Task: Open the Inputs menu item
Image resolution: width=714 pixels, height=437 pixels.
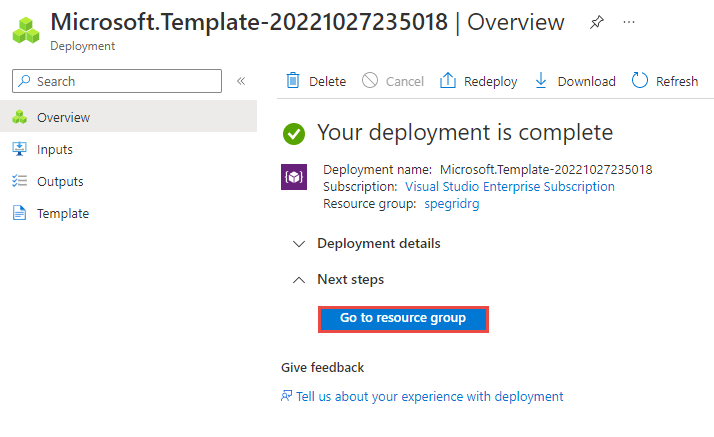Action: 54,149
